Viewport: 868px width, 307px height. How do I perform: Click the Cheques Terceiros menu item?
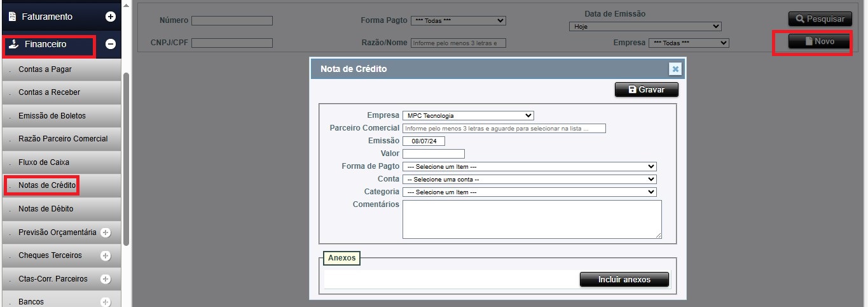click(60, 255)
